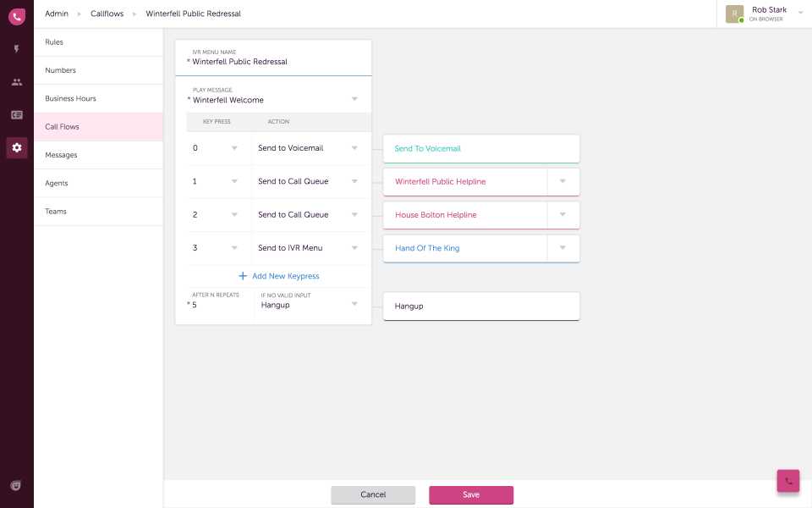Screen dimensions: 812x508
Task: Click the plus icon for new keypress
Action: pyautogui.click(x=243, y=276)
